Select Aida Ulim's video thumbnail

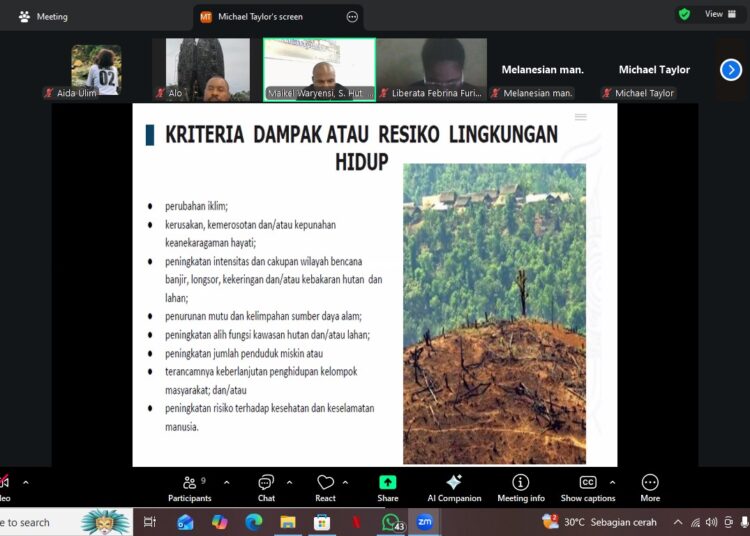(96, 70)
